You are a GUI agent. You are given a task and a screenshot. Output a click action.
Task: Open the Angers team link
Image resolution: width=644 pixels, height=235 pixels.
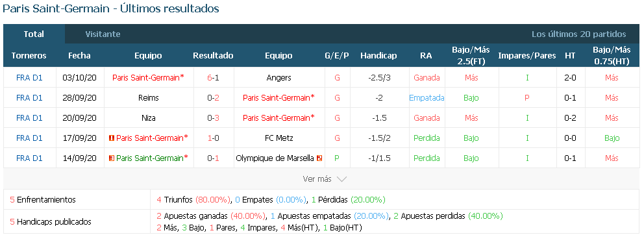click(x=279, y=78)
